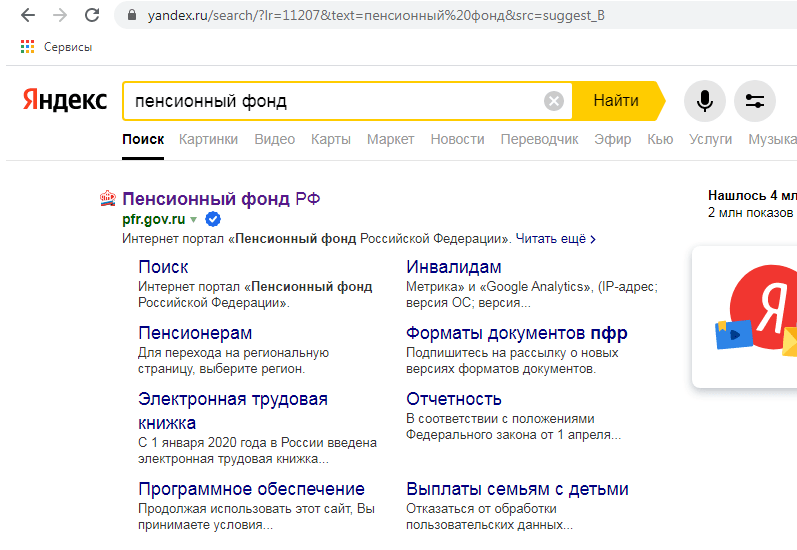This screenshot has height=550, width=797.
Task: Open the Программное обеспечение sitelink
Action: click(251, 489)
